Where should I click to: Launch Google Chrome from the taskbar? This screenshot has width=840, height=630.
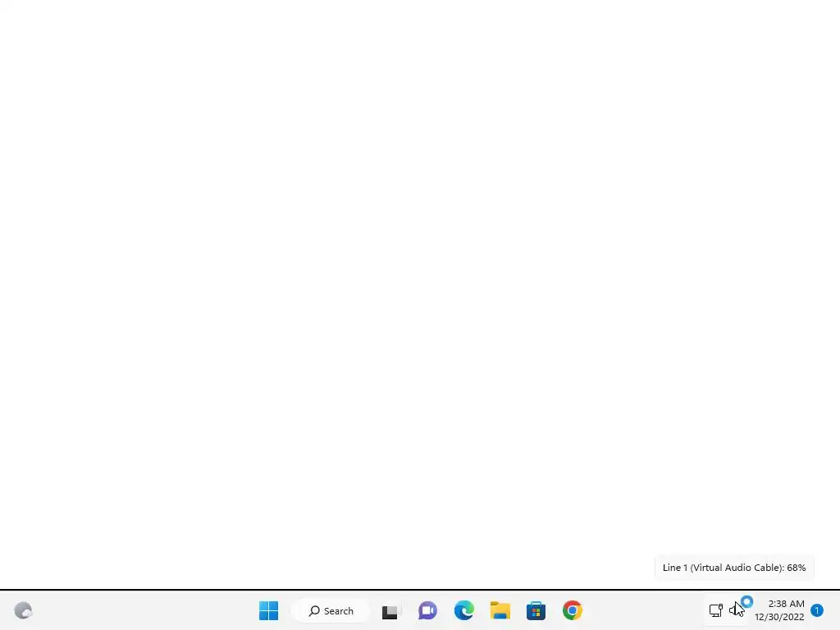(572, 610)
